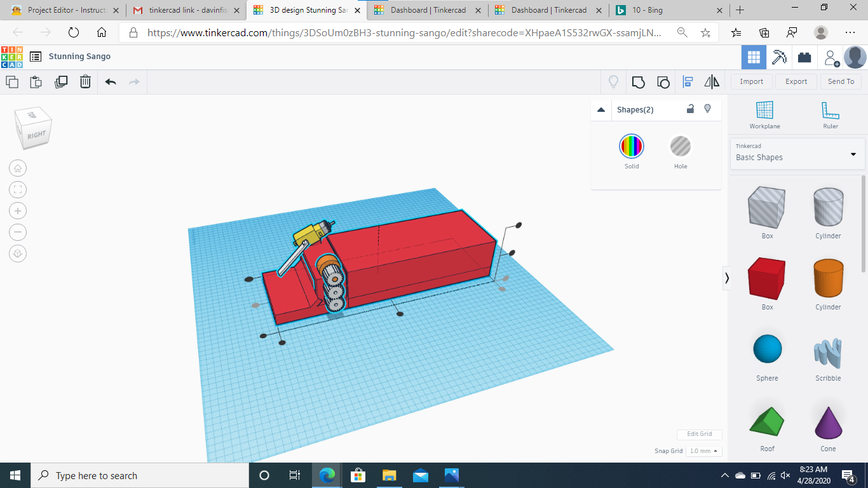Zoom in with the plus button
This screenshot has width=868, height=488.
coord(18,211)
